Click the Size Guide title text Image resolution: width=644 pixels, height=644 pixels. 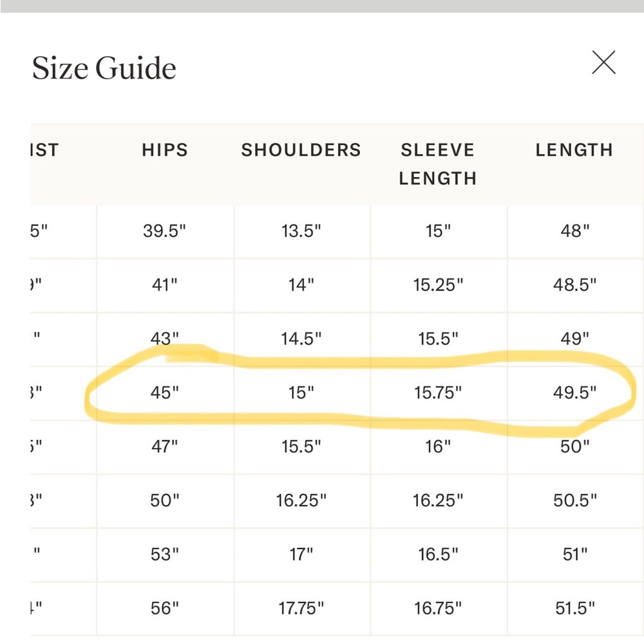[104, 68]
